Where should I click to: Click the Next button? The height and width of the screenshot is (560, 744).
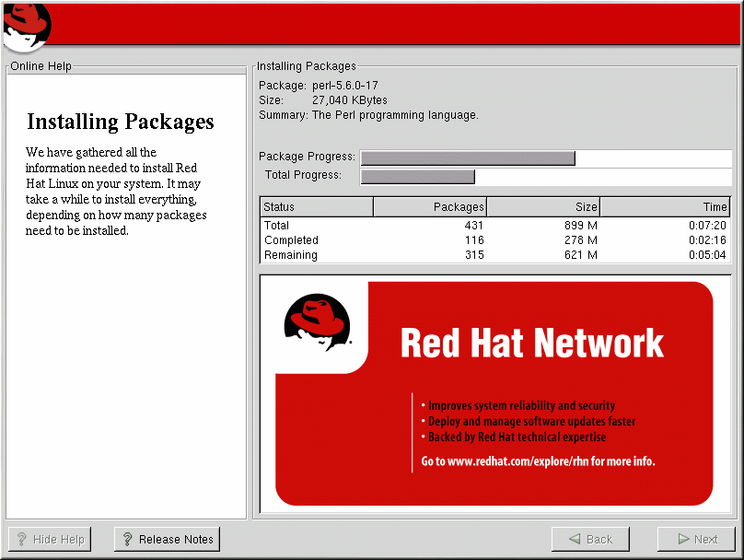coord(696,539)
